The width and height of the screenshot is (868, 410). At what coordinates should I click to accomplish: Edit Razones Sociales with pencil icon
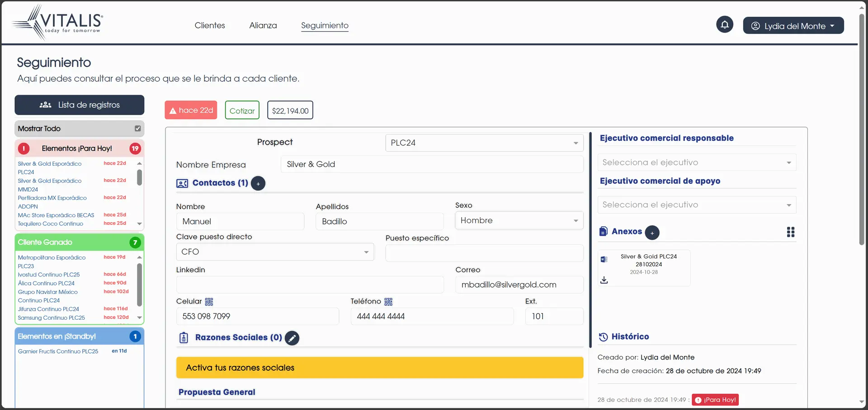coord(292,338)
